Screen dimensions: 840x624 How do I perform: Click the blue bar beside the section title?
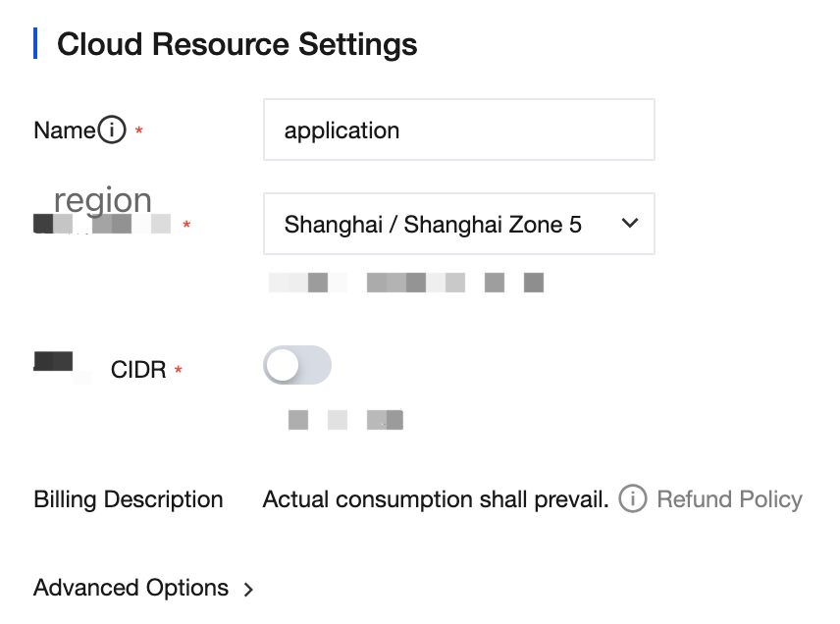(36, 44)
